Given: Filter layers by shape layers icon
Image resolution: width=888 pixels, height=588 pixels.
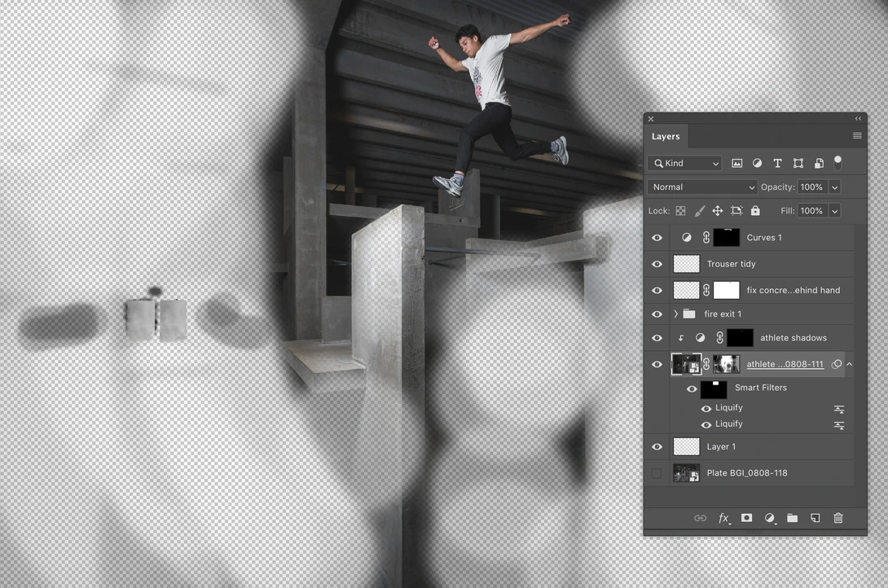Looking at the screenshot, I should [798, 163].
